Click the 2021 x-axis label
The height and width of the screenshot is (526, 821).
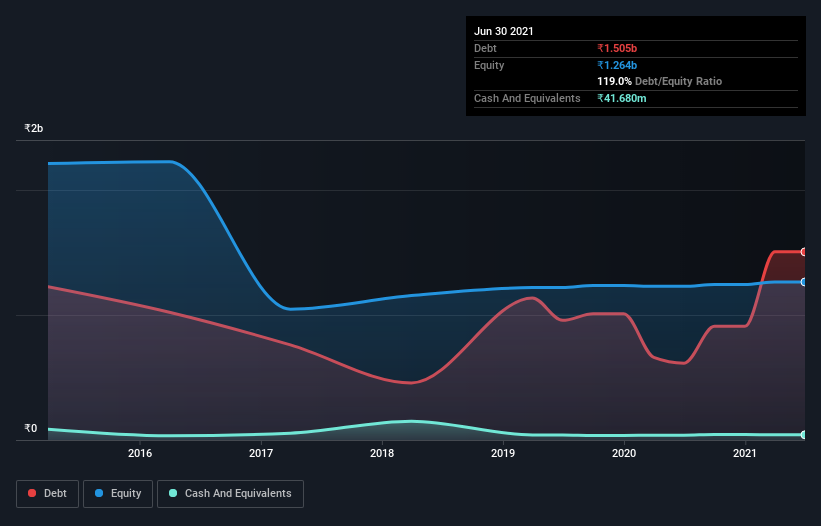click(x=745, y=453)
